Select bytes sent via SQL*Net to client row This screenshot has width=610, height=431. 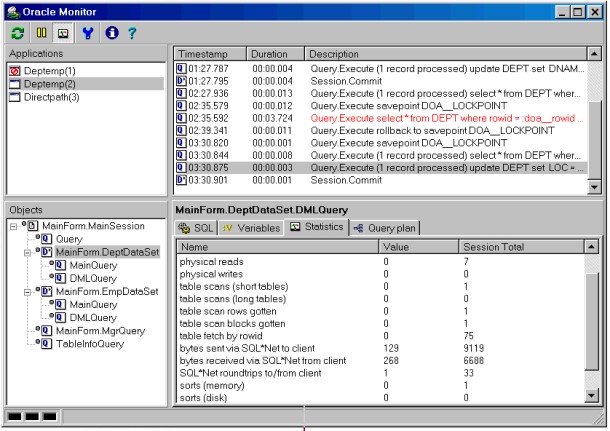[380, 348]
